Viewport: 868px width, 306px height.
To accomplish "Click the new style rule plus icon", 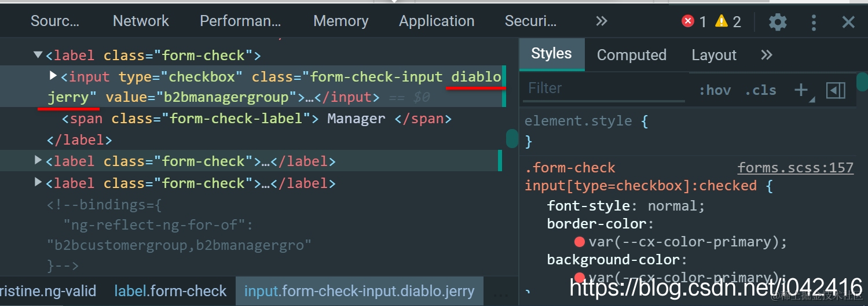I will point(801,90).
